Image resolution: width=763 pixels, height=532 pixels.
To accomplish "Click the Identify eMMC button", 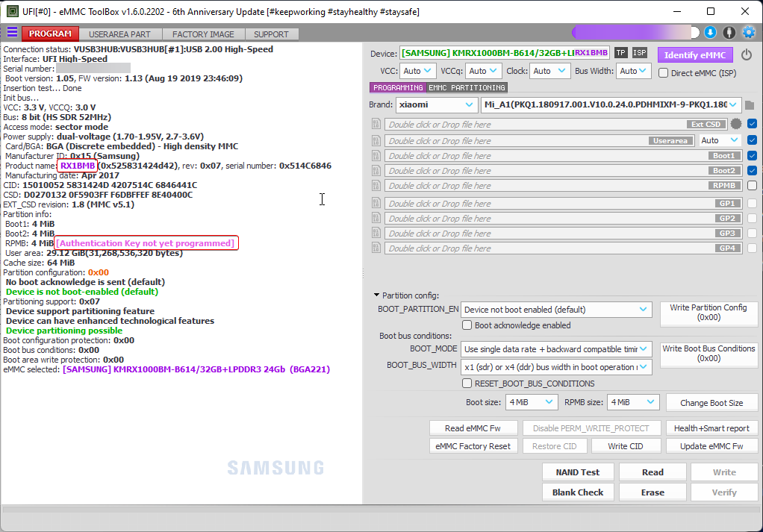I will pyautogui.click(x=695, y=55).
